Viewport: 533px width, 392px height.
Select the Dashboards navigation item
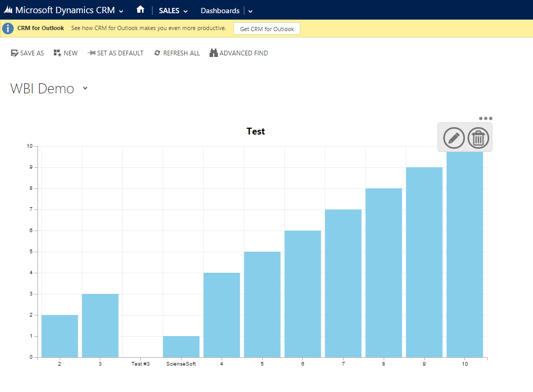coord(220,11)
